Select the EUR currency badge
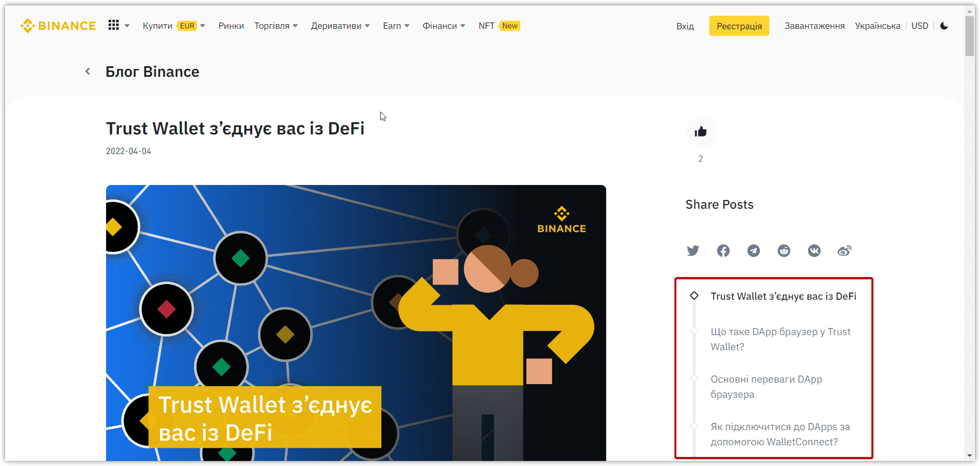The width and height of the screenshot is (980, 466). [x=187, y=26]
